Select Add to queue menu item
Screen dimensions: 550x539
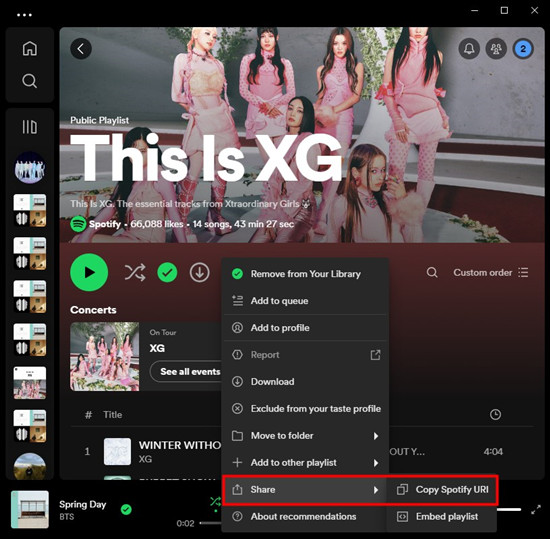(306, 301)
